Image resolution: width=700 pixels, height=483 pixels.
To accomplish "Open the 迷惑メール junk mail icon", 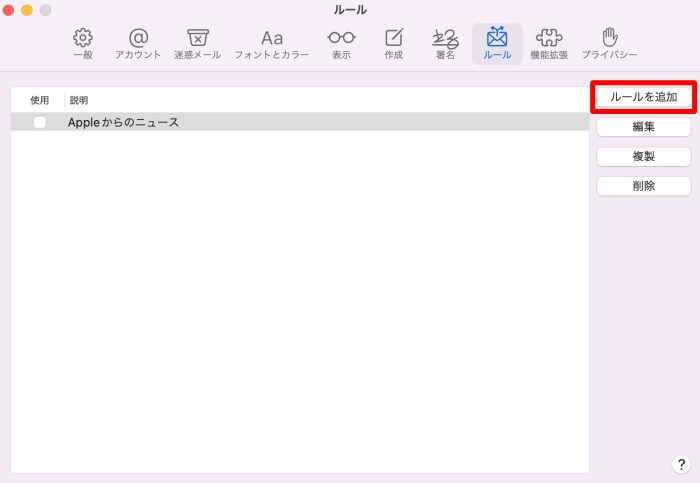I will (197, 38).
